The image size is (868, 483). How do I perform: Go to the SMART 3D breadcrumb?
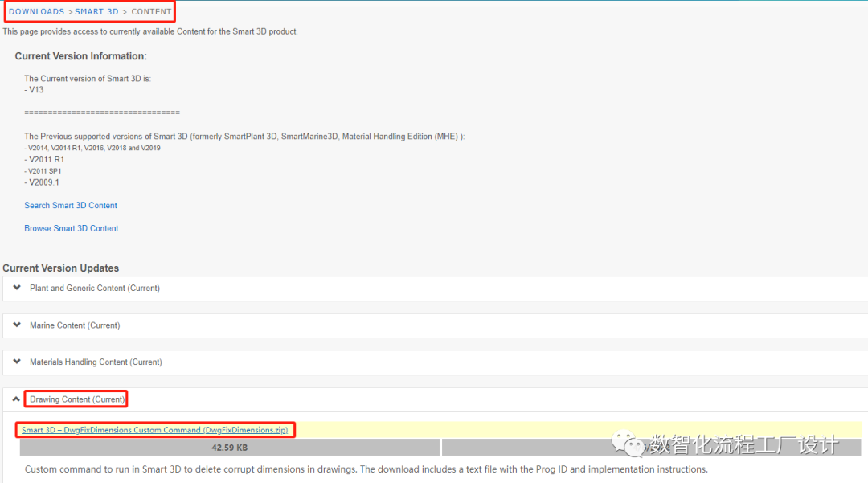point(96,11)
